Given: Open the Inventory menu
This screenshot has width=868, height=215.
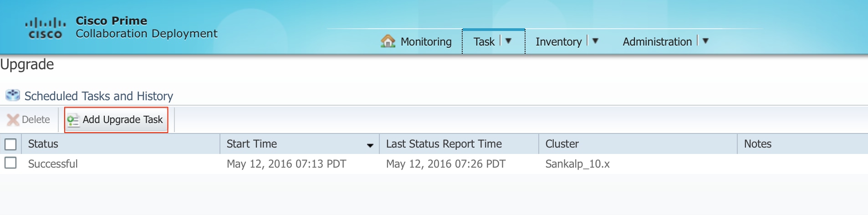Looking at the screenshot, I should tap(559, 42).
